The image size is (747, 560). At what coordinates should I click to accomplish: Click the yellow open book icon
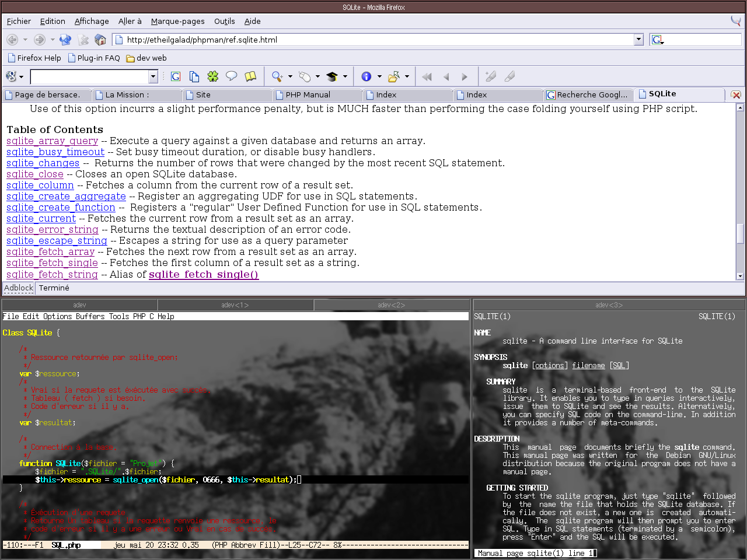250,76
